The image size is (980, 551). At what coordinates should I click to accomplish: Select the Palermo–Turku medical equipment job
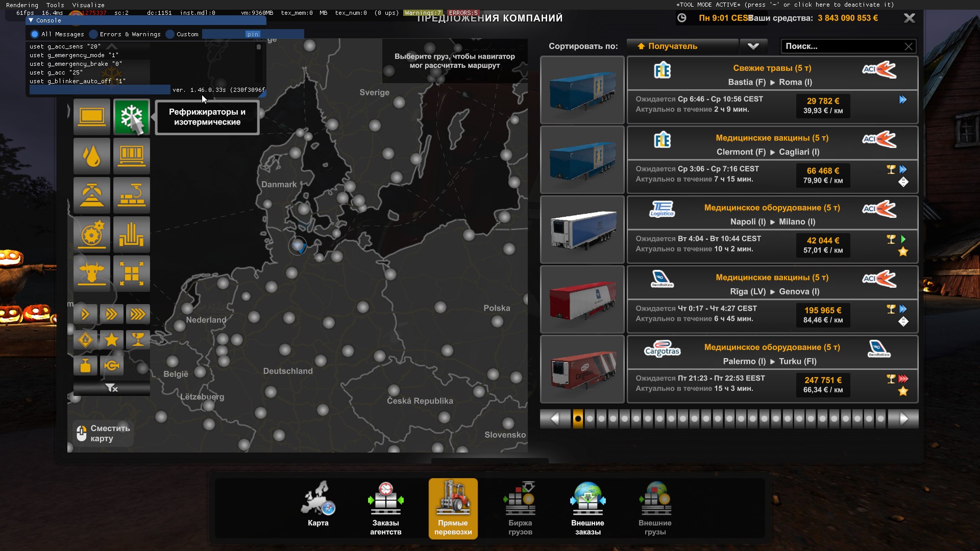click(772, 369)
